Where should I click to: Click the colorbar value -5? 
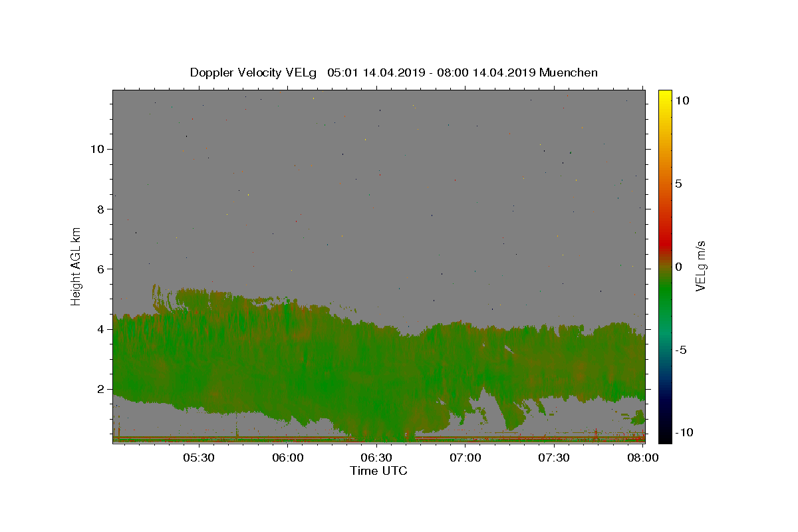tap(680, 350)
